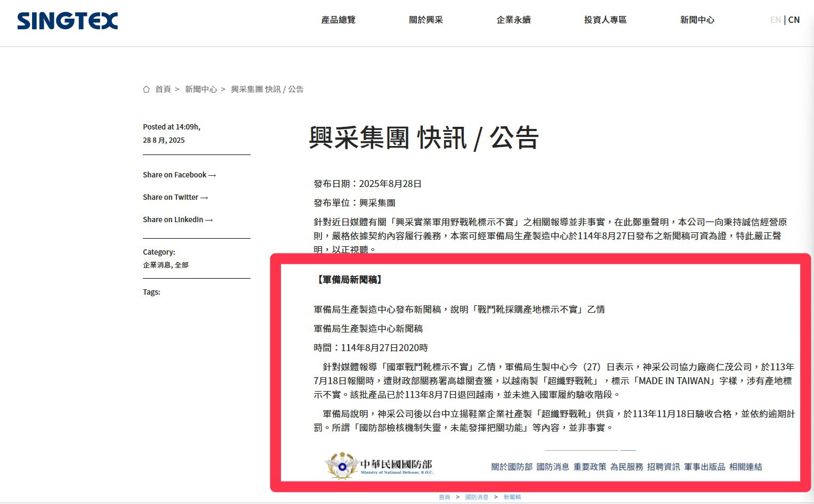Image resolution: width=814 pixels, height=504 pixels.
Task: Click 招聘資訊 in the embedded screenshot
Action: [663, 467]
